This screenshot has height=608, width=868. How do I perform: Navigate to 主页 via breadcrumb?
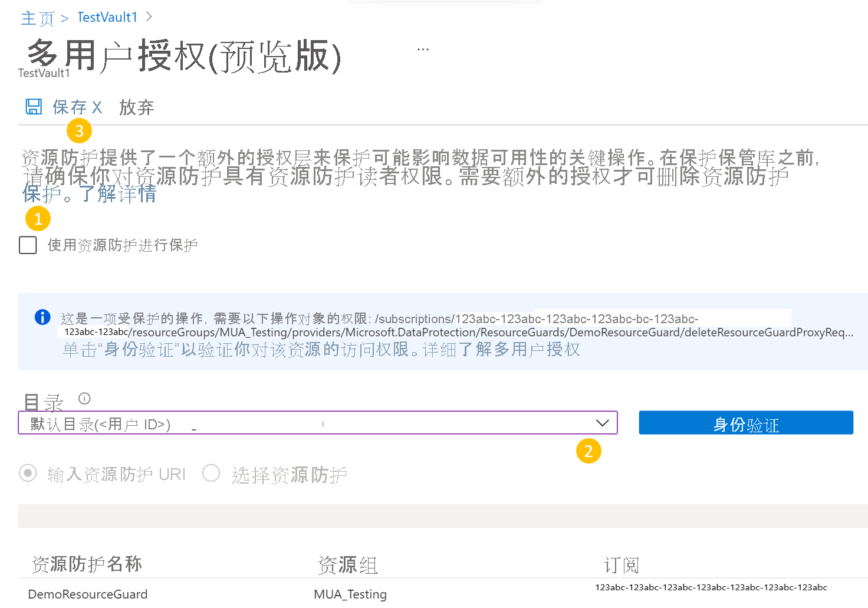(x=37, y=17)
